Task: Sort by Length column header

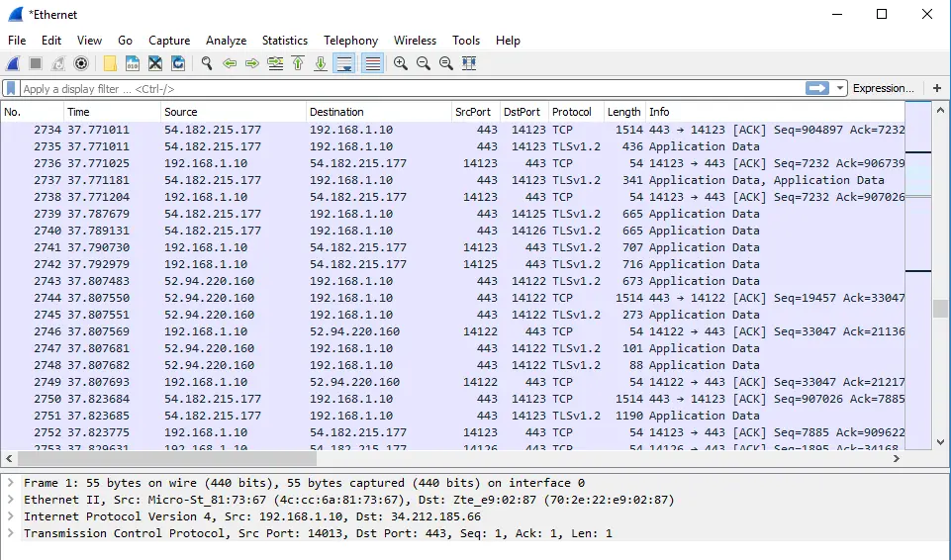Action: pyautogui.click(x=624, y=112)
